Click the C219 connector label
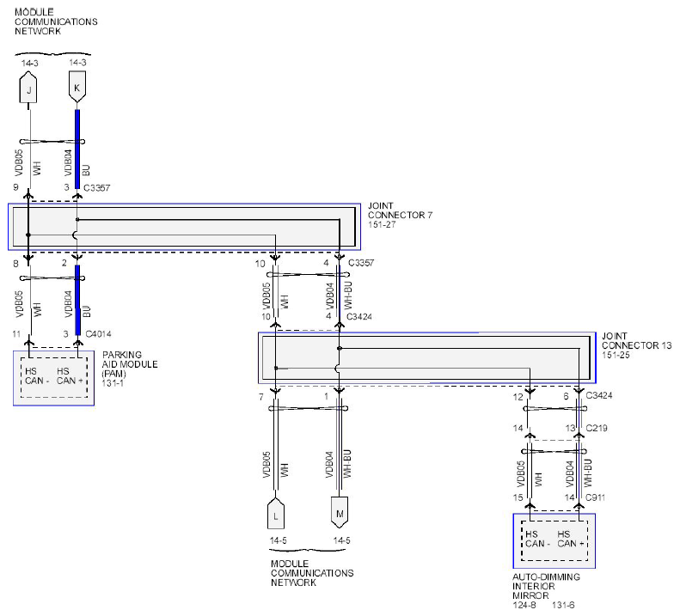Viewport: 680px width, 616px height. [596, 427]
